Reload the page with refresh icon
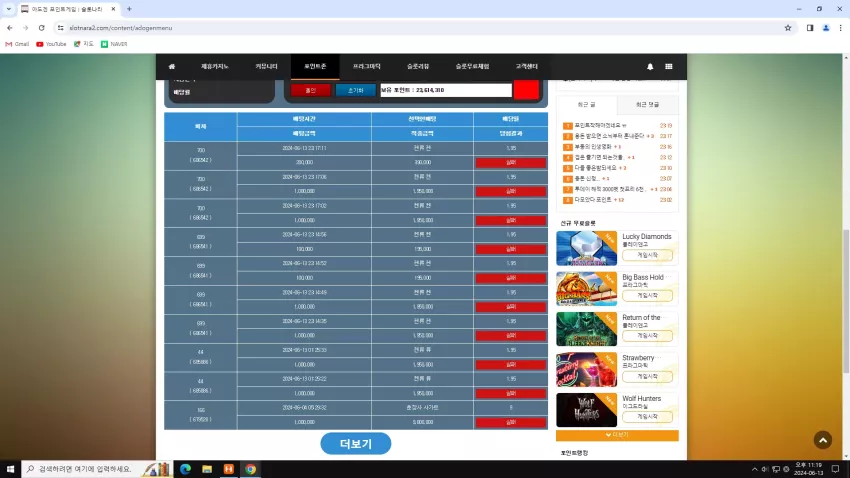The height and width of the screenshot is (478, 850). (41, 28)
